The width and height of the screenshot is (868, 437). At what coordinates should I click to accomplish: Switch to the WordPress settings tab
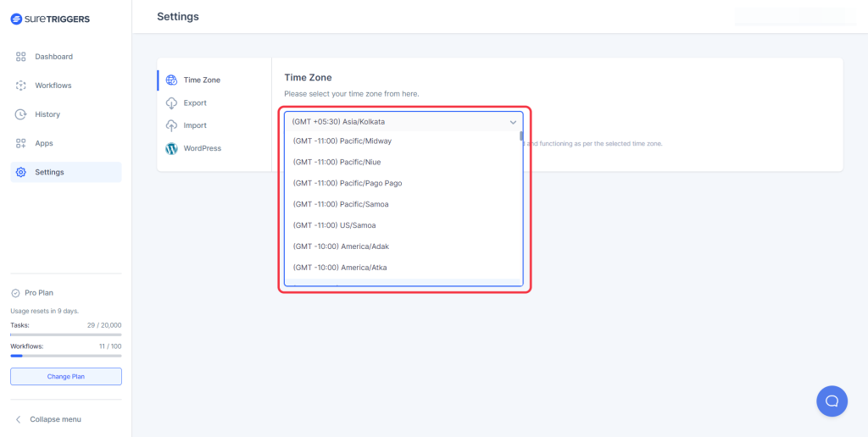pos(202,148)
